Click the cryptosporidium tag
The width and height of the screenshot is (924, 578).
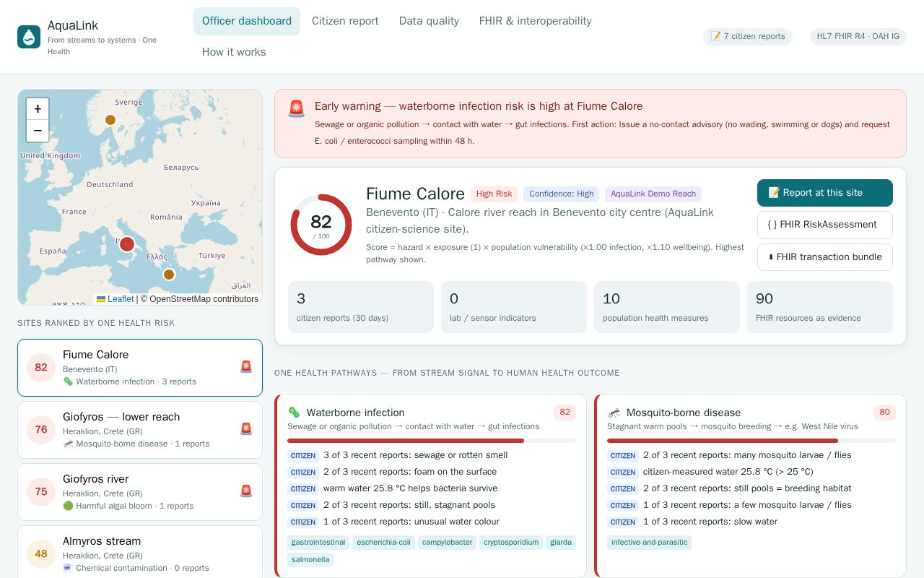[x=511, y=543]
